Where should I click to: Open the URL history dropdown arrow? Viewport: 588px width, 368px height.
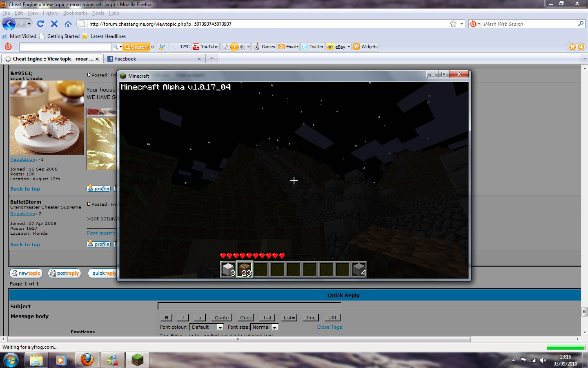[462, 24]
